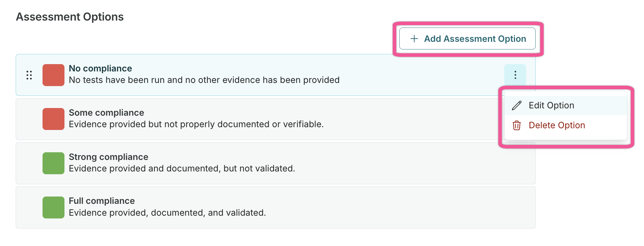
Task: Click the drag handle on No compliance row
Action: click(29, 75)
